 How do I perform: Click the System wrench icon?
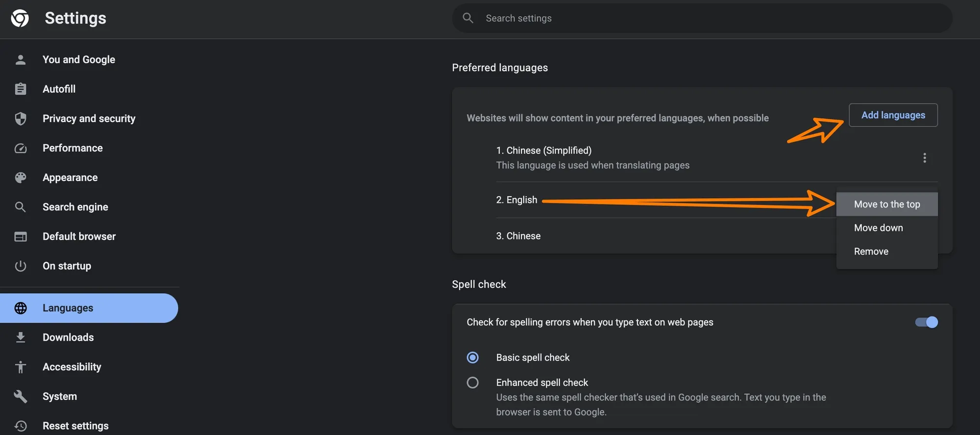21,396
